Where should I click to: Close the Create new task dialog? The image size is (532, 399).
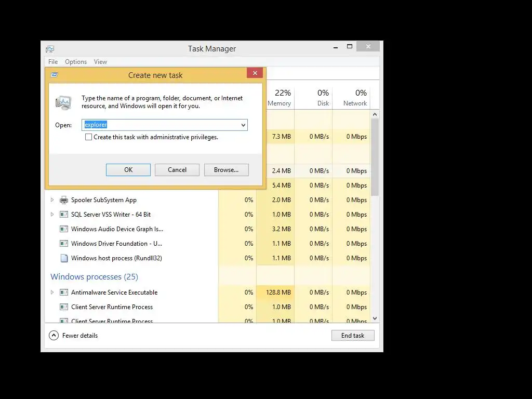[x=255, y=73]
